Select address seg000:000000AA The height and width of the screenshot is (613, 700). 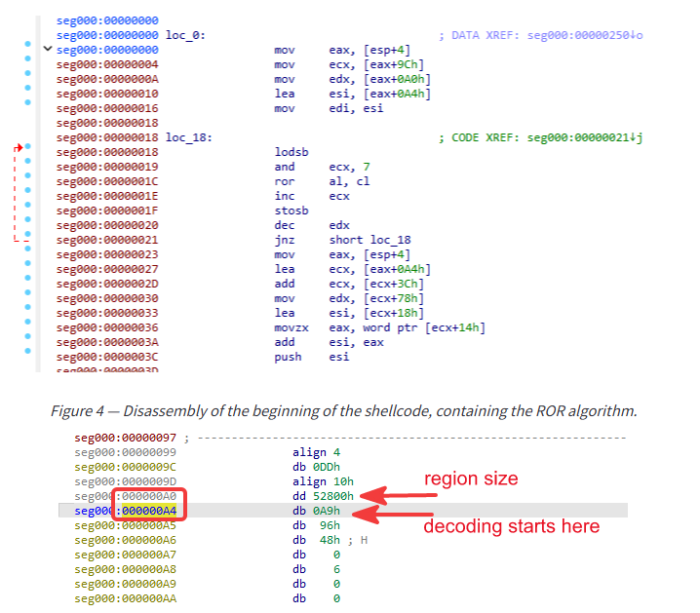[x=125, y=598]
